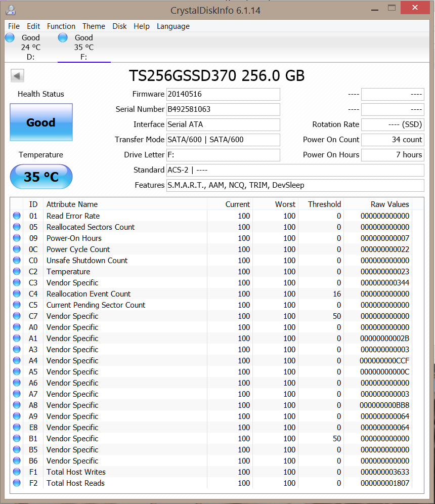Click the 35 °C temperature button

(41, 177)
